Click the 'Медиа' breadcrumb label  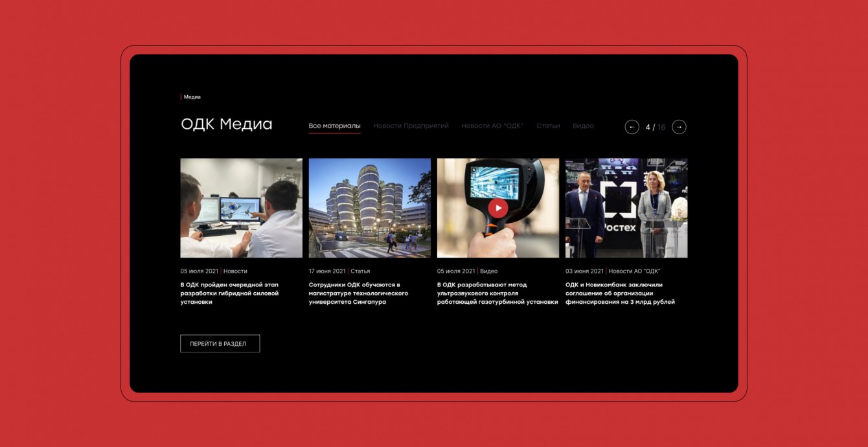(x=192, y=97)
